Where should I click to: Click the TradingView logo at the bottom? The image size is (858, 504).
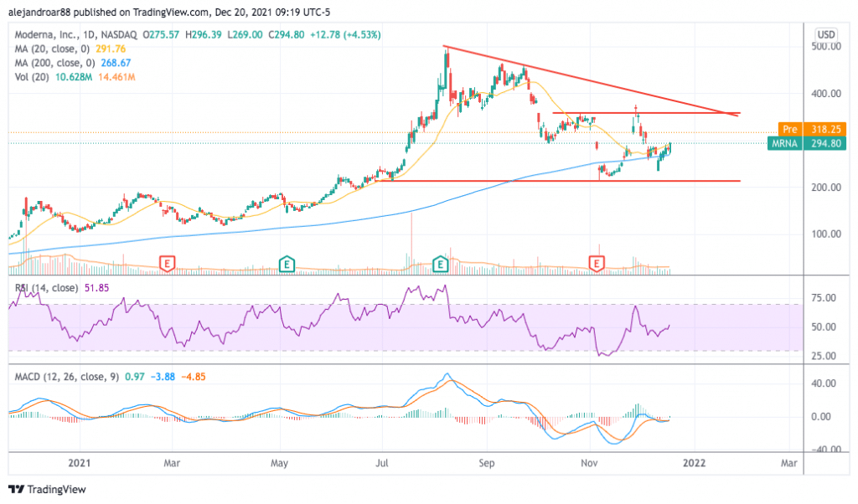tap(48, 489)
